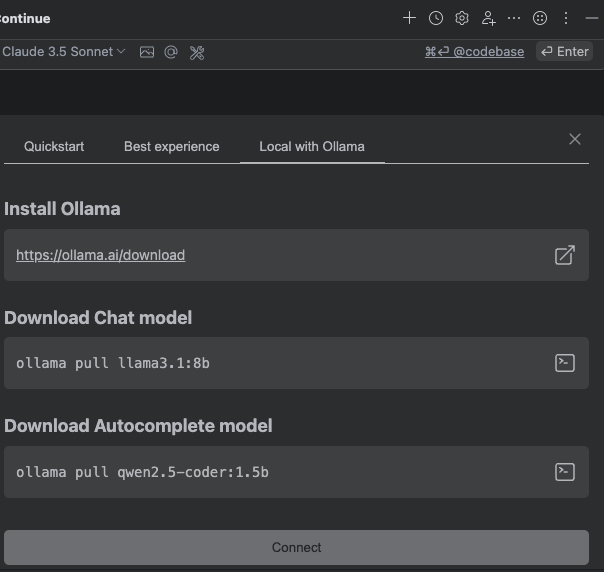
Task: Run llama3.1:8b pull command in terminal
Action: pyautogui.click(x=565, y=363)
